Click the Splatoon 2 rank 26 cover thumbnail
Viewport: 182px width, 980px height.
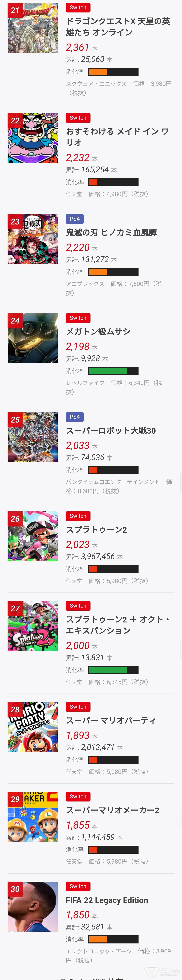33,536
